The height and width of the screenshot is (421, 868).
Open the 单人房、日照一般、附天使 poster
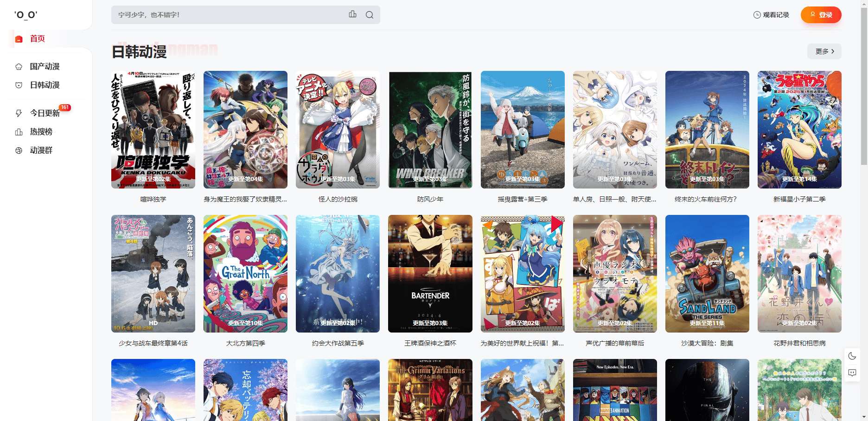coord(615,130)
